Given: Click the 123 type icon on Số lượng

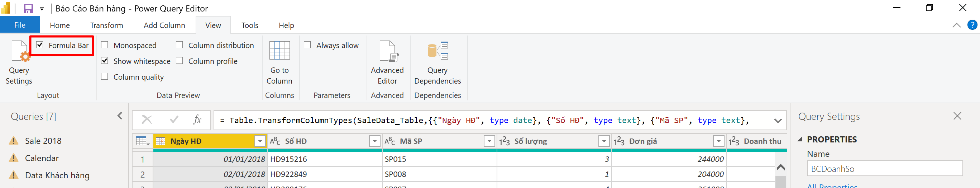Looking at the screenshot, I should pos(505,141).
